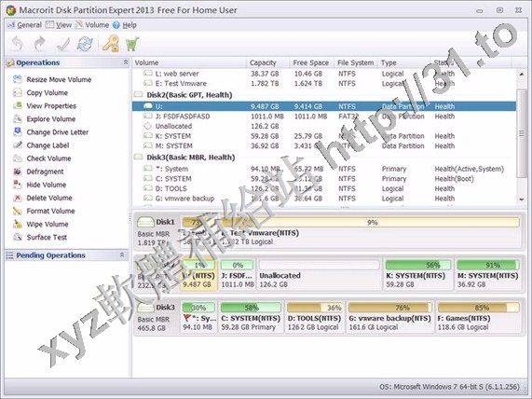This screenshot has width=532, height=399.
Task: Click the Explore Volume icon
Action: coord(18,118)
